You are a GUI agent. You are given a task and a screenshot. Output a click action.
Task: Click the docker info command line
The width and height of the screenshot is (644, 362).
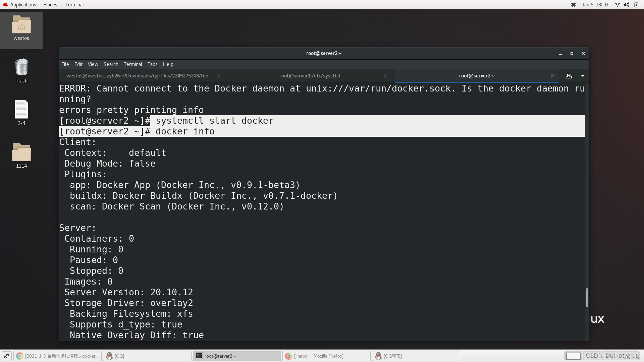tap(185, 131)
